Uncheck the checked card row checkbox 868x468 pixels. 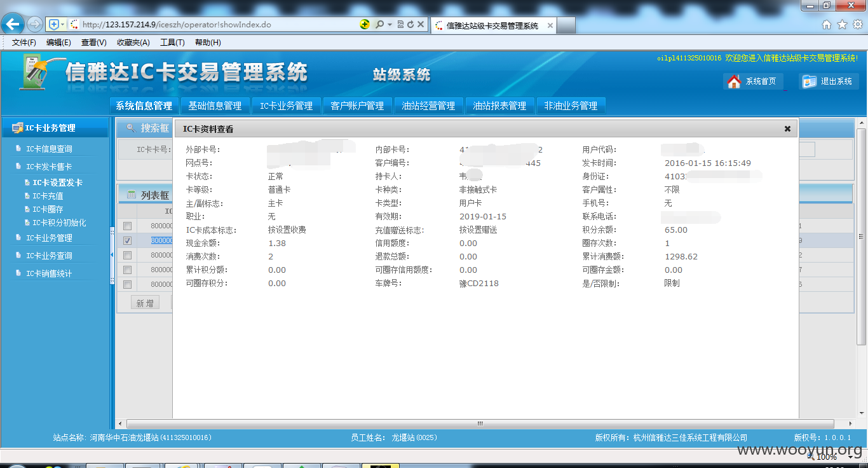[127, 240]
